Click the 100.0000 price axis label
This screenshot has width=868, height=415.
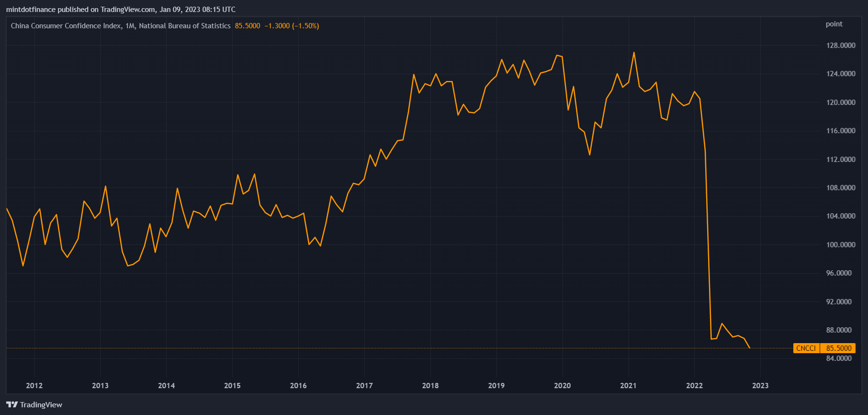(841, 245)
